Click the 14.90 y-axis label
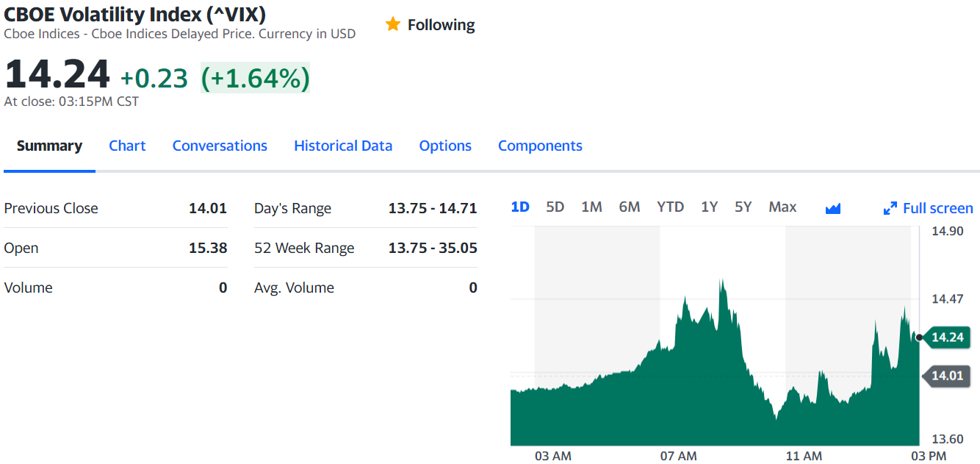 (x=948, y=231)
